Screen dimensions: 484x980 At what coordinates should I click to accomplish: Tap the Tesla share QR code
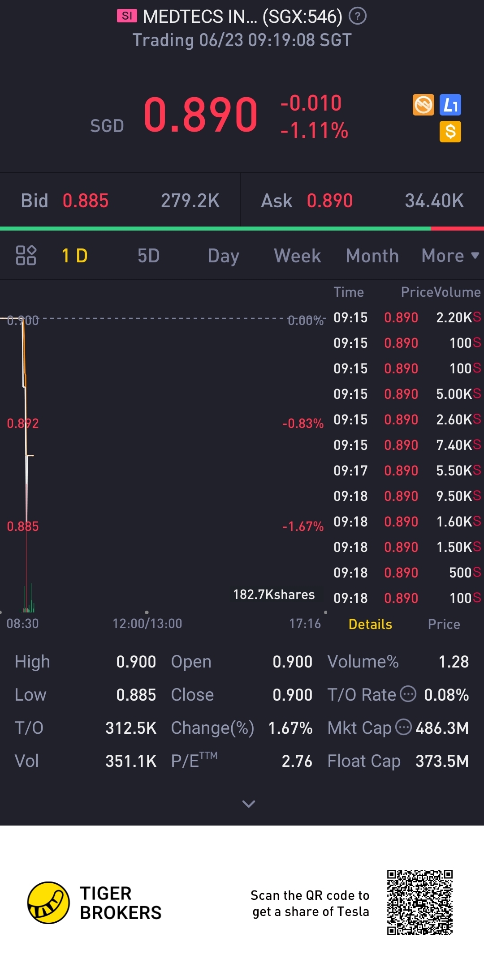tap(420, 903)
